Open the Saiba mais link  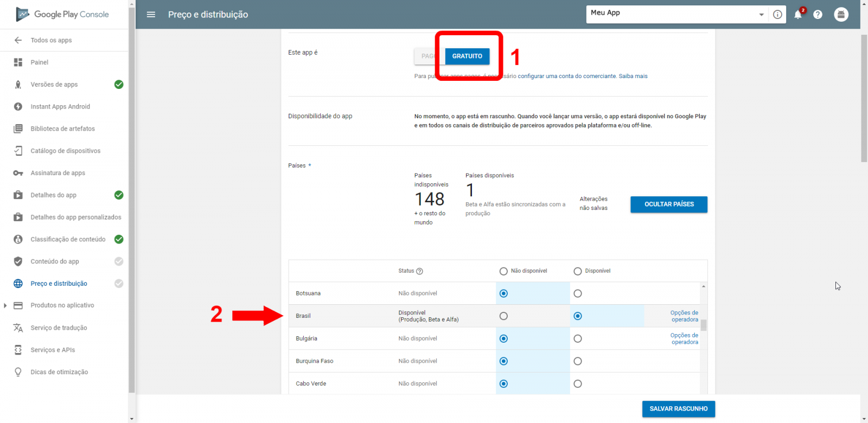pyautogui.click(x=633, y=76)
